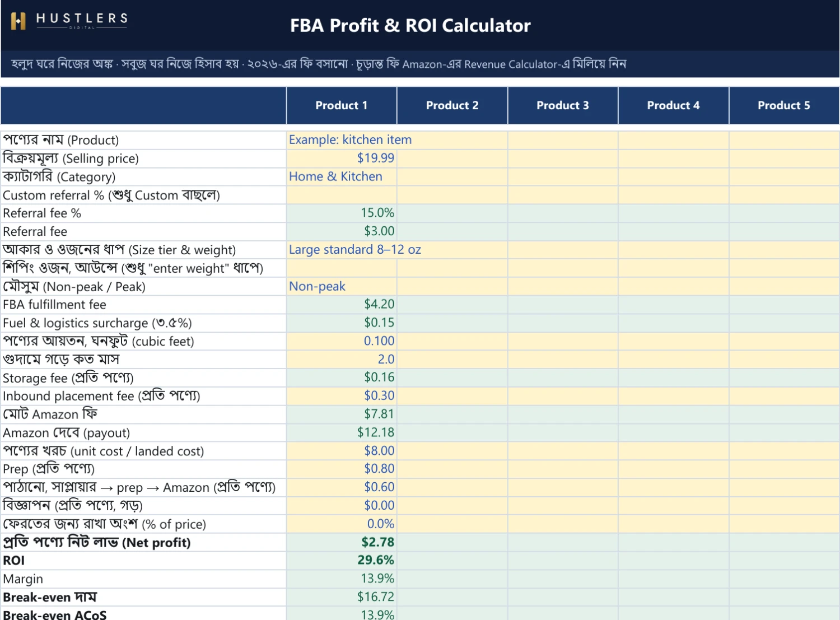Open the 'Large standard 8–12 oz' size tier cell
The image size is (840, 620).
342,250
